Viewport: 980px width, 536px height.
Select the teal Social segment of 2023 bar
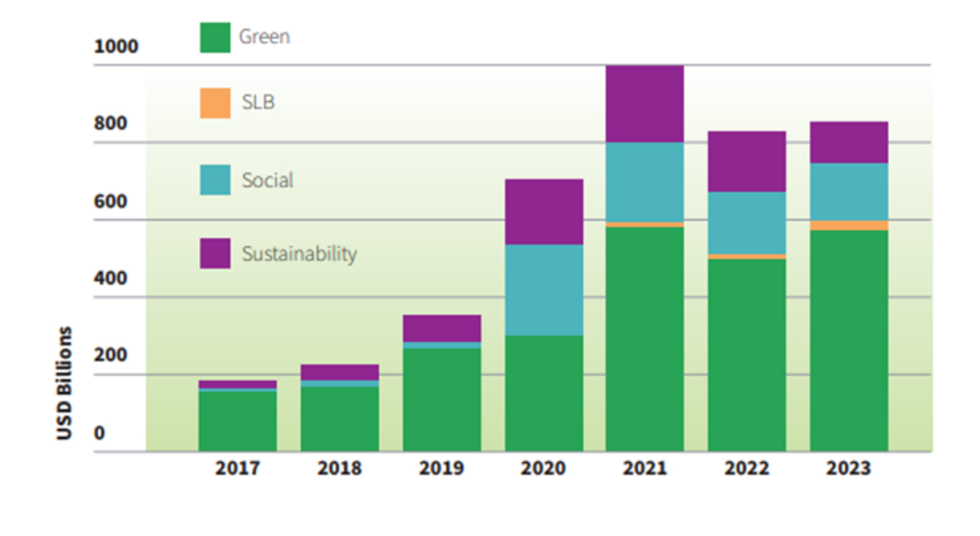[x=848, y=191]
